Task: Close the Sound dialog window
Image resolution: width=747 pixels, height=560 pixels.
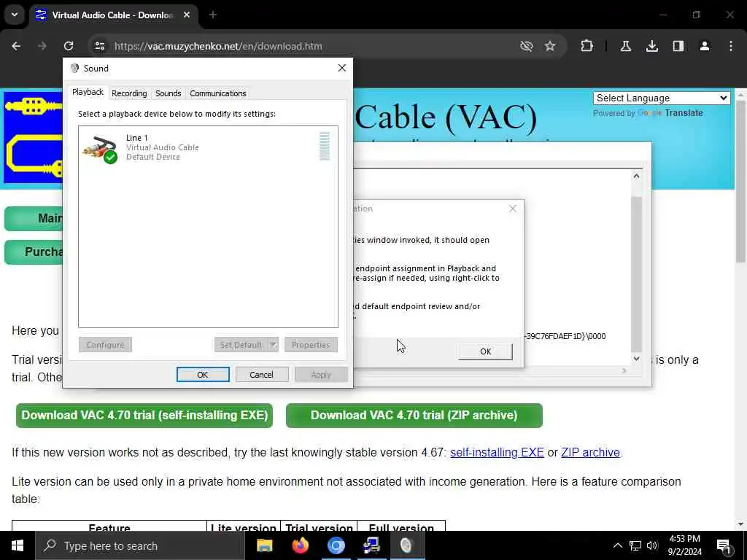Action: pos(342,68)
